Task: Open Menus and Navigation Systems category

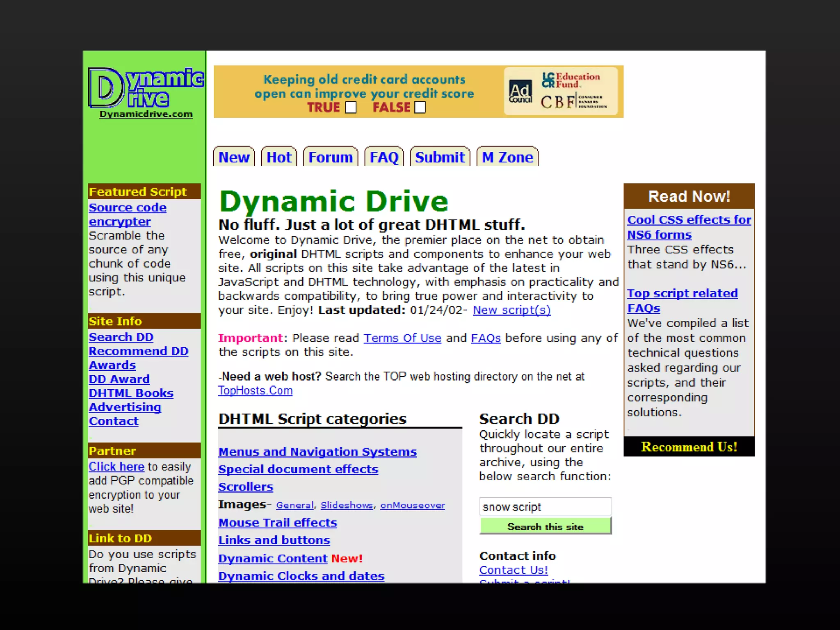Action: 317,452
